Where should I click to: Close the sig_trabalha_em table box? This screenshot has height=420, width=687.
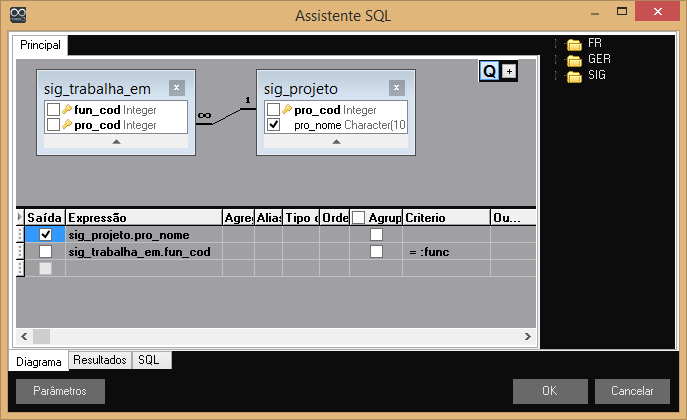click(x=176, y=88)
